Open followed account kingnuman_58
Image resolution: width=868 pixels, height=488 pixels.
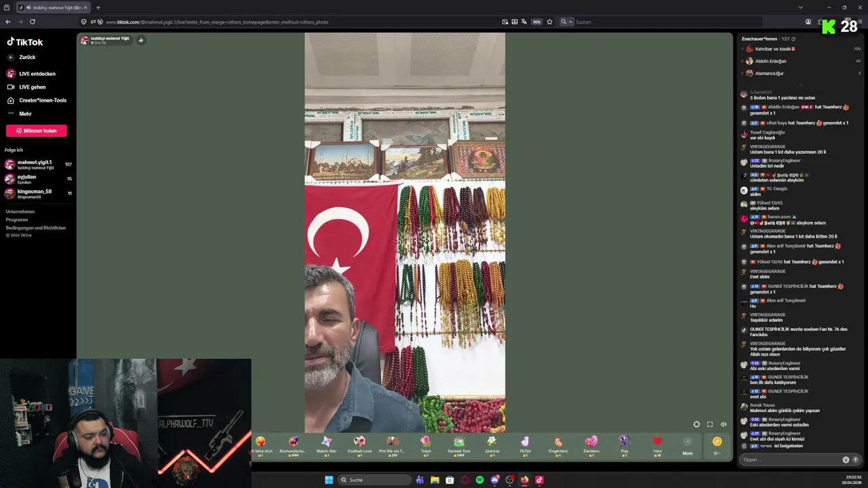point(38,193)
